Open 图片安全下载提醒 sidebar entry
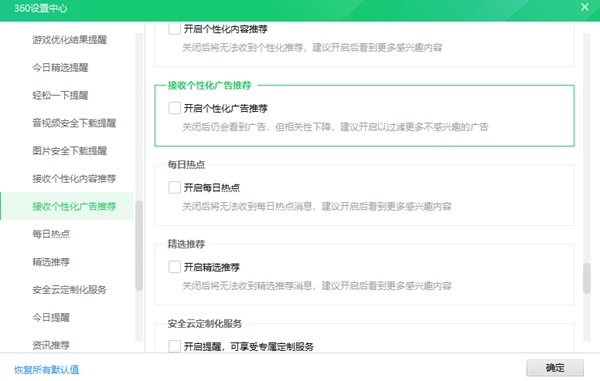600x381 pixels. pyautogui.click(x=69, y=151)
